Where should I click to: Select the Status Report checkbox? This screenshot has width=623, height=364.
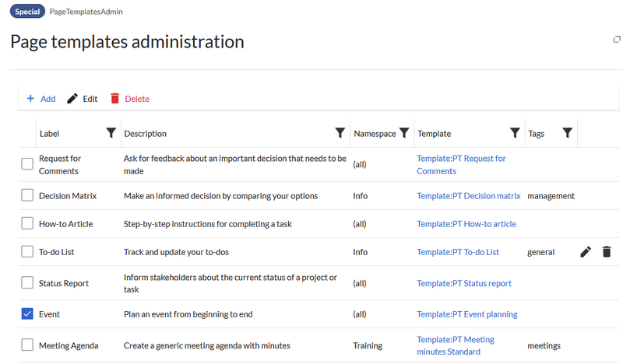pos(27,283)
